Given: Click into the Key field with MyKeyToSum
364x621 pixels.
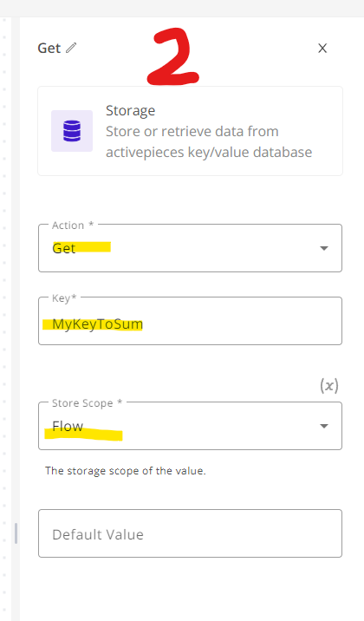Looking at the screenshot, I should pyautogui.click(x=191, y=321).
